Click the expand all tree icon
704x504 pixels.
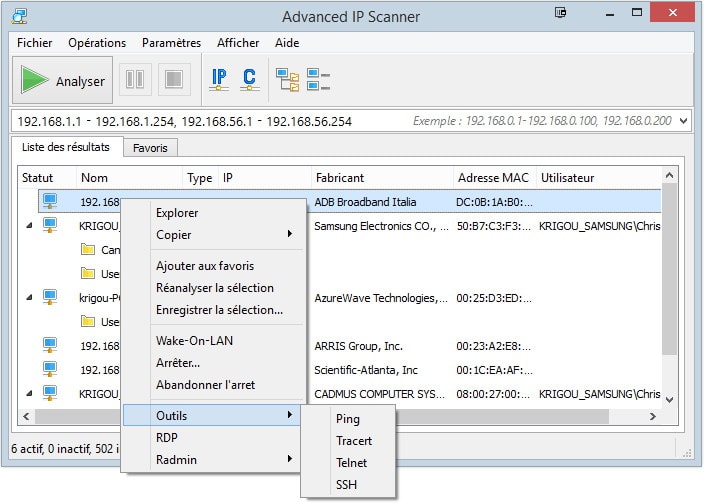287,80
